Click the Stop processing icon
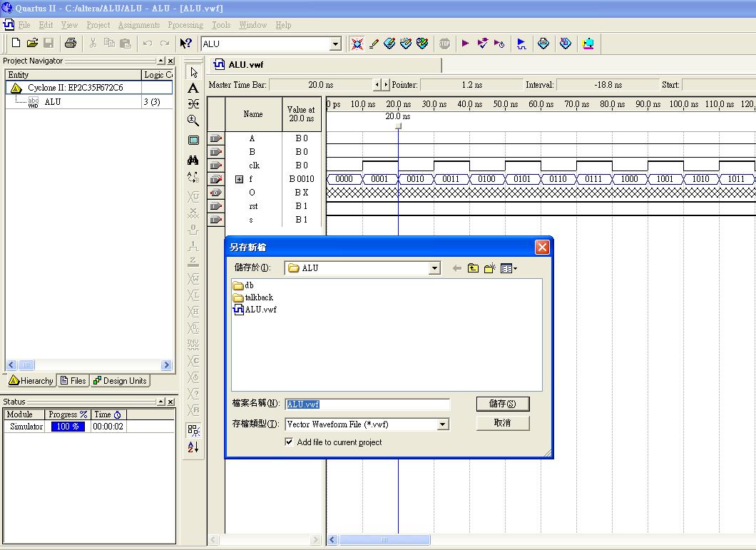Image resolution: width=756 pixels, height=550 pixels. [444, 44]
